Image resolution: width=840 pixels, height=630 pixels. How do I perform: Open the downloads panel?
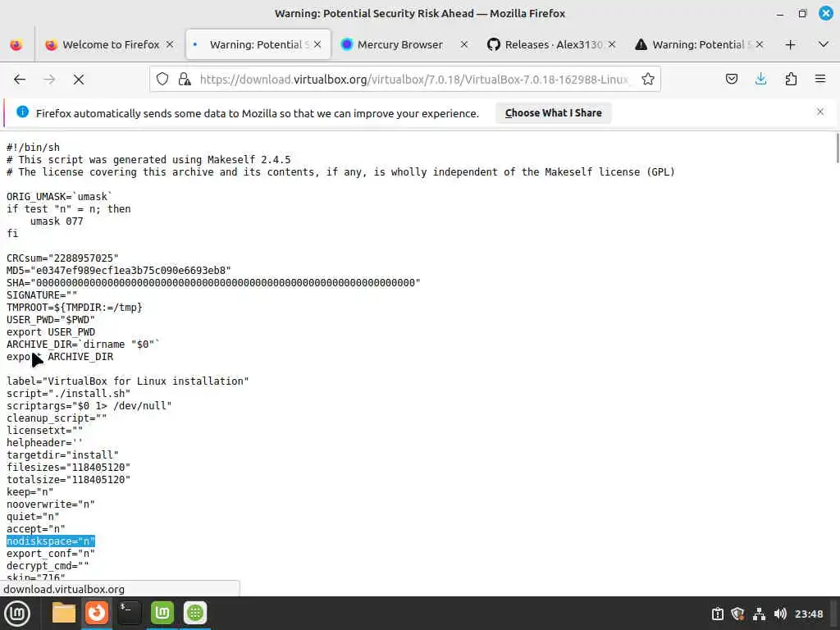coord(760,80)
